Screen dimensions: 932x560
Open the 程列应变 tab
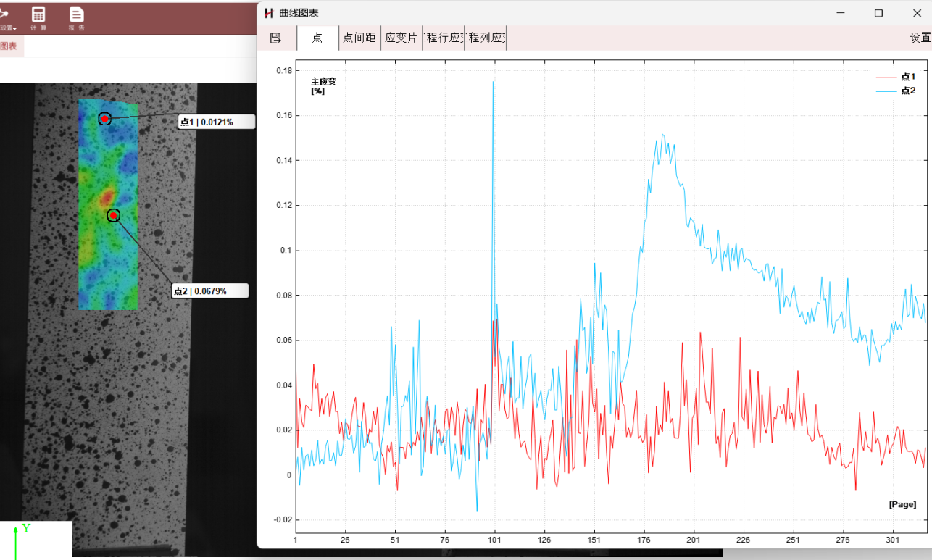[486, 38]
